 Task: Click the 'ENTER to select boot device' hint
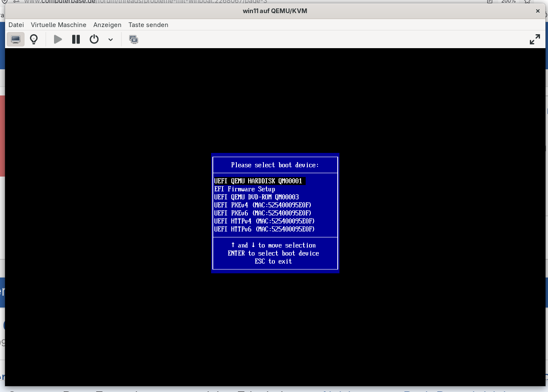pyautogui.click(x=273, y=253)
